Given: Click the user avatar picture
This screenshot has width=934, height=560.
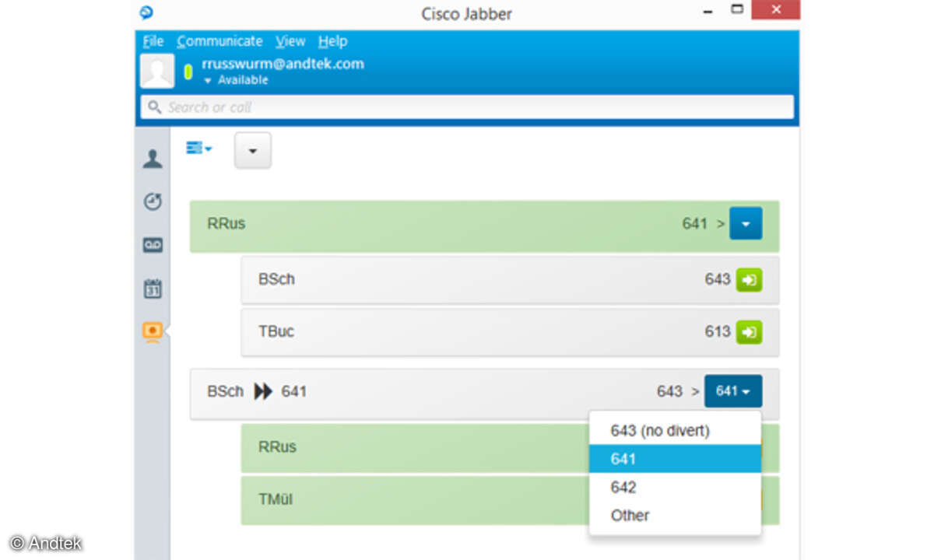Looking at the screenshot, I should point(157,71).
